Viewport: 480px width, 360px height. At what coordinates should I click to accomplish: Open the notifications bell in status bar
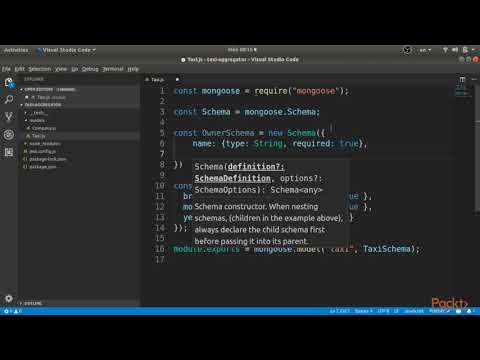click(x=469, y=311)
